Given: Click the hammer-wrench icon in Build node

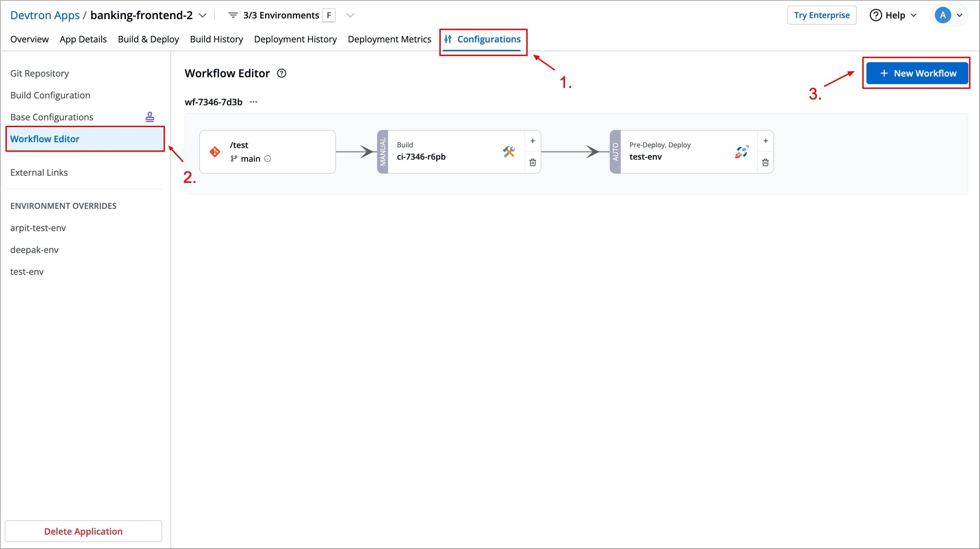Looking at the screenshot, I should pyautogui.click(x=509, y=152).
